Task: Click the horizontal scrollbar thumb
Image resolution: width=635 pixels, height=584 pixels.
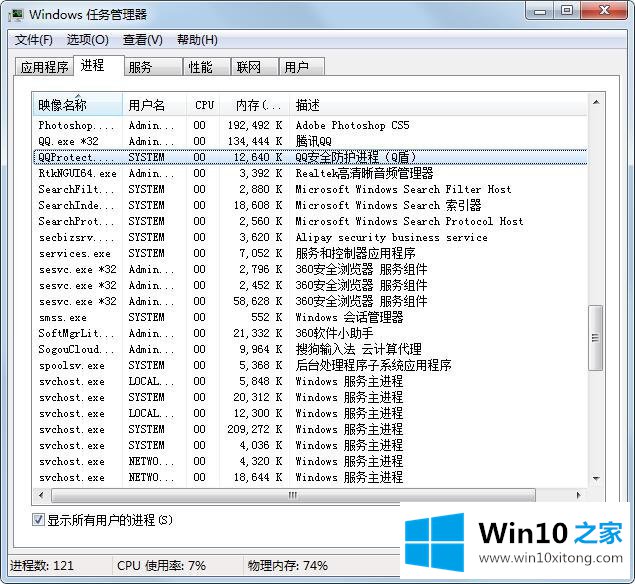Action: tap(293, 495)
